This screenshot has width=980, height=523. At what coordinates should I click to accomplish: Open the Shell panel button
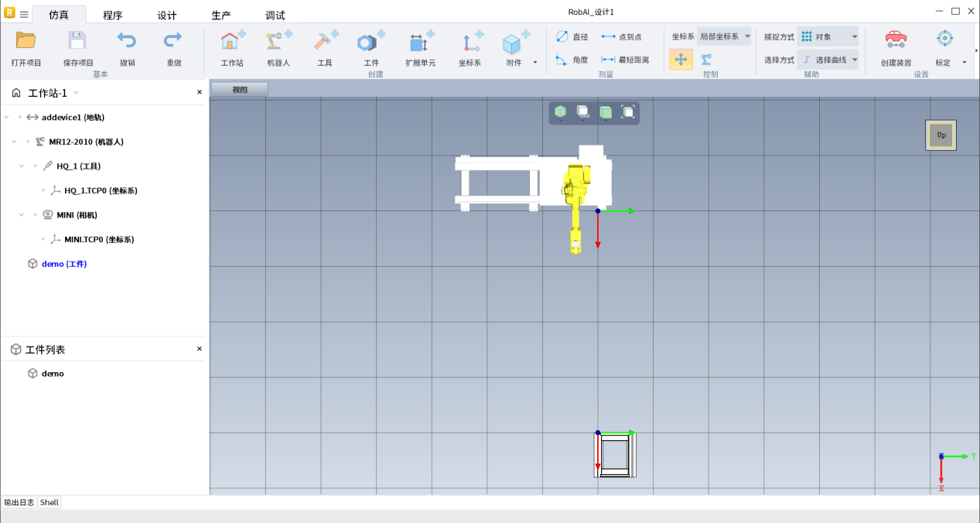(50, 502)
